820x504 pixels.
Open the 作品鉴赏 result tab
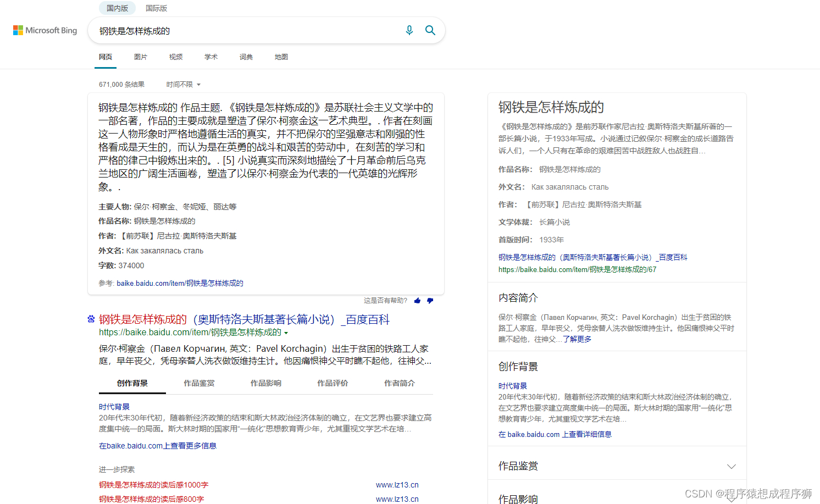point(199,383)
